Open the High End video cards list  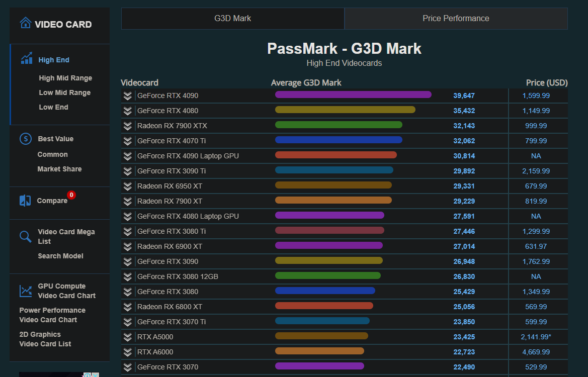pos(54,60)
